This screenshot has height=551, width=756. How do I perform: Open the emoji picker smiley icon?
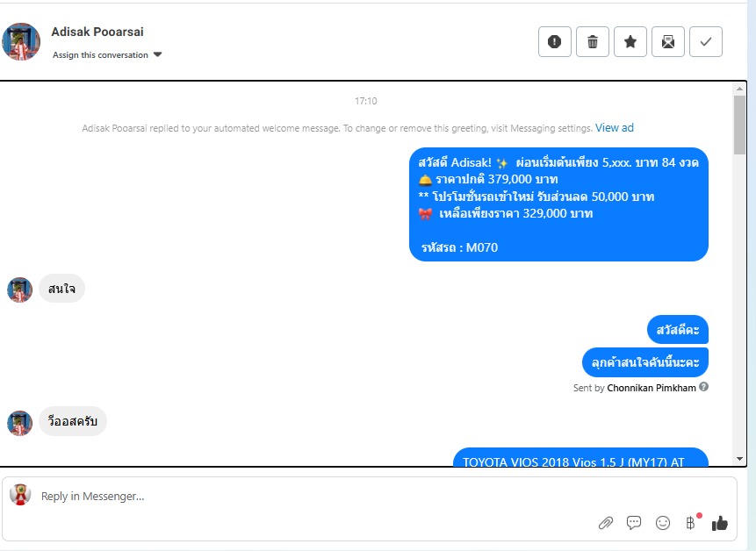tap(662, 523)
